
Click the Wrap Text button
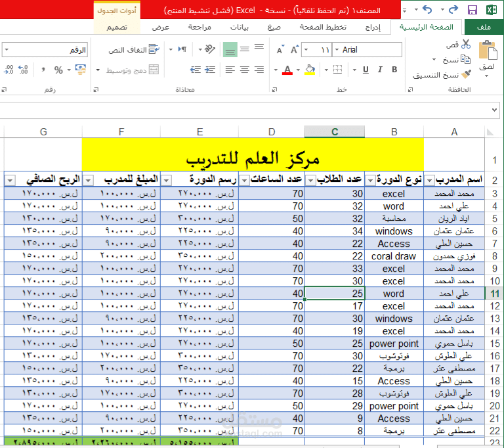[134, 49]
